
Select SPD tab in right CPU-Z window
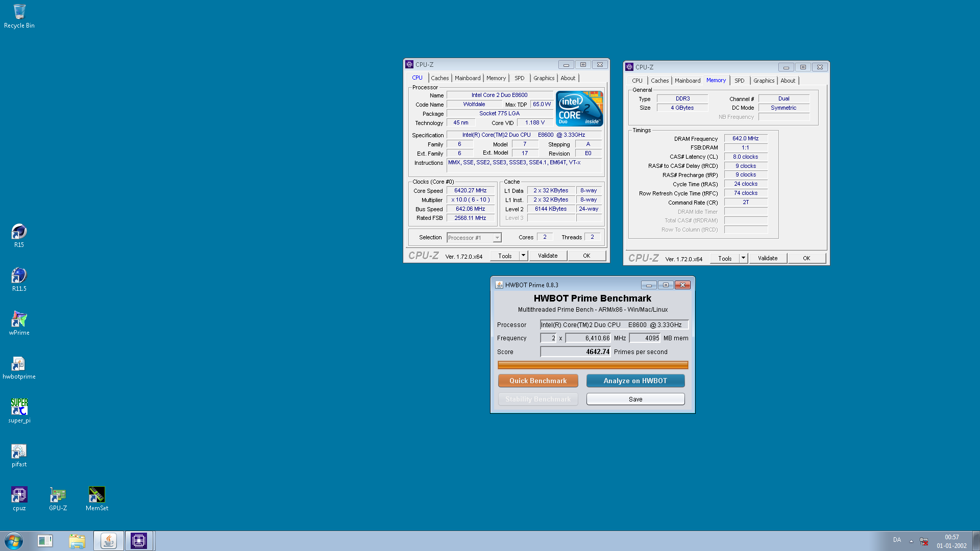(x=739, y=81)
